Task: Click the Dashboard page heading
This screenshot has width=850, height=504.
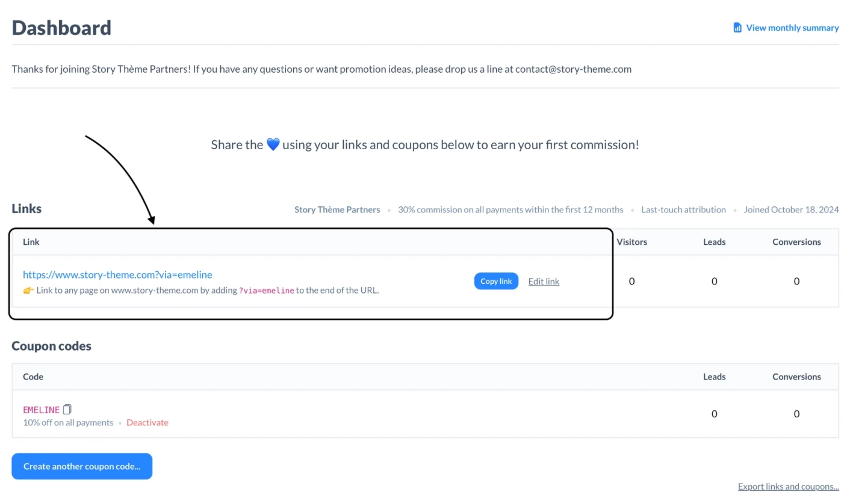Action: (61, 28)
